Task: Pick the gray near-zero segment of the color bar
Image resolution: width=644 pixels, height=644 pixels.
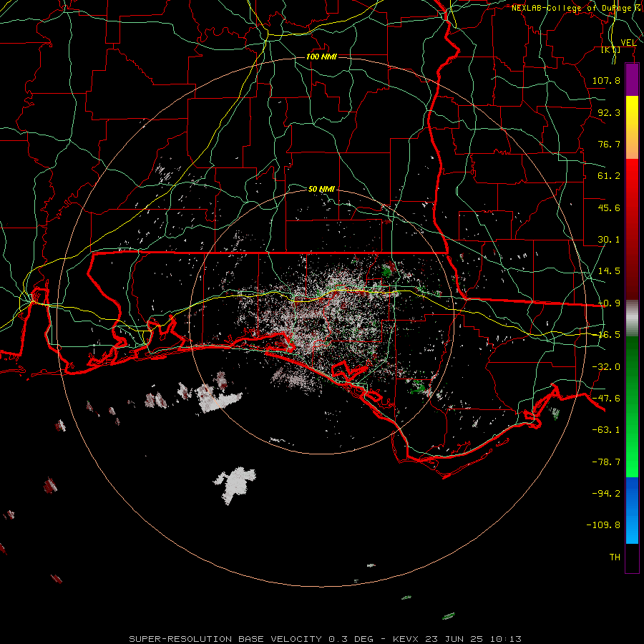Action: pos(632,318)
